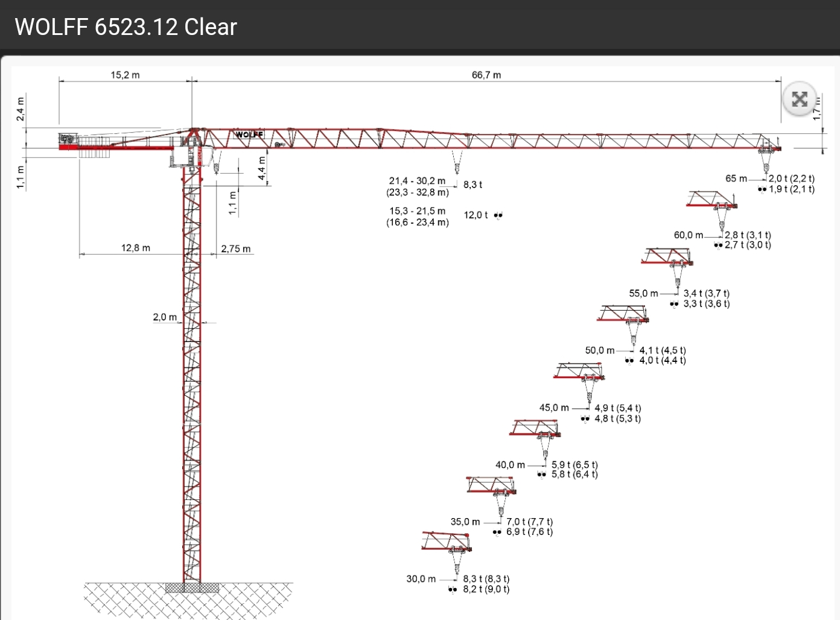Click the 40,0 m jib radius label
The image size is (840, 620).
[511, 465]
